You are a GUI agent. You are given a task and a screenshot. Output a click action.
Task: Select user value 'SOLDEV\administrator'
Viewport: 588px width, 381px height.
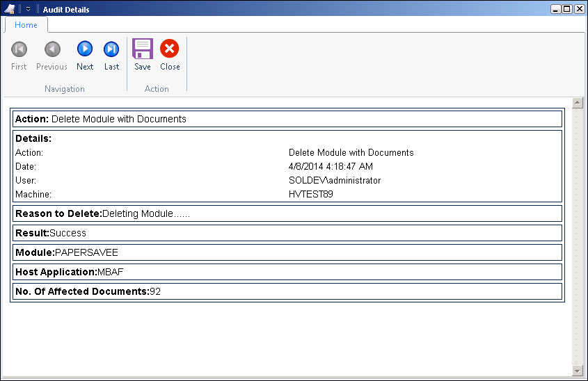point(335,181)
